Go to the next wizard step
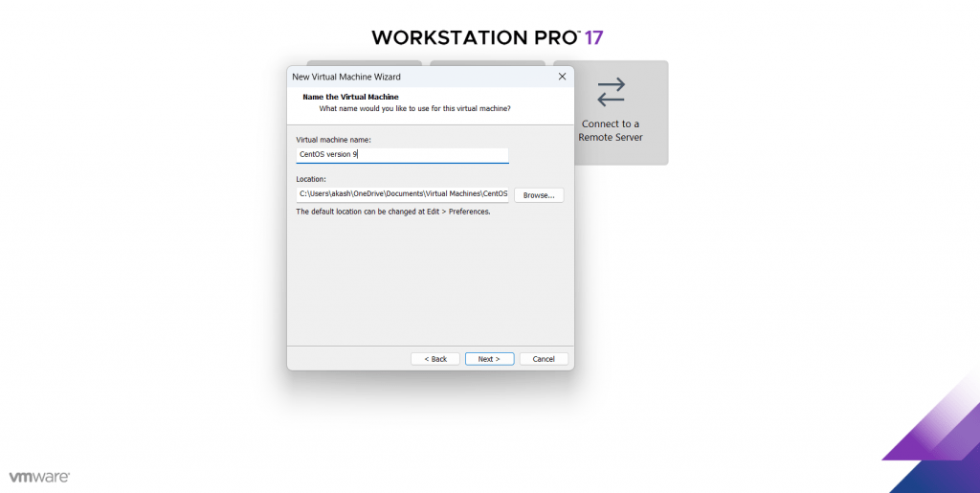This screenshot has height=493, width=980. (x=489, y=359)
